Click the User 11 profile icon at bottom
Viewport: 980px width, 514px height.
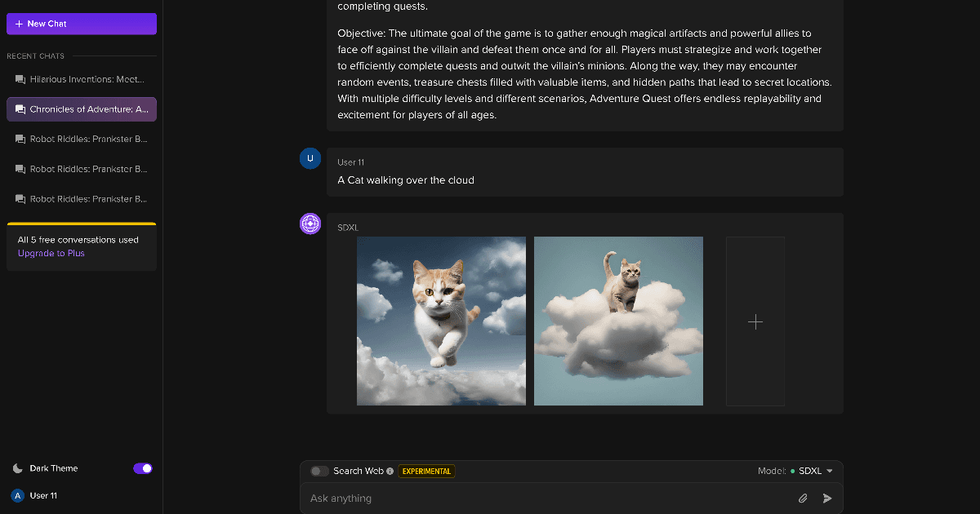(x=18, y=495)
